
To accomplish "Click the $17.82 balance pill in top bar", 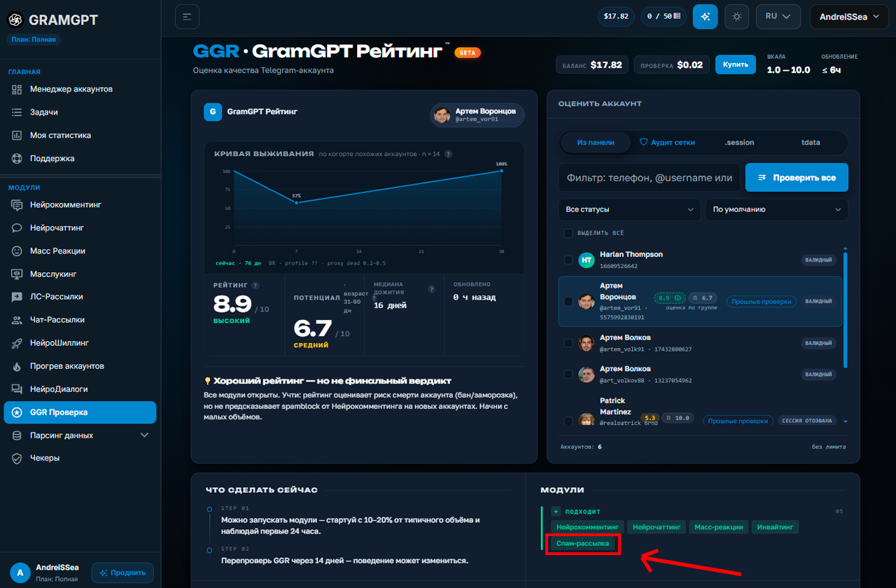I will 616,16.
